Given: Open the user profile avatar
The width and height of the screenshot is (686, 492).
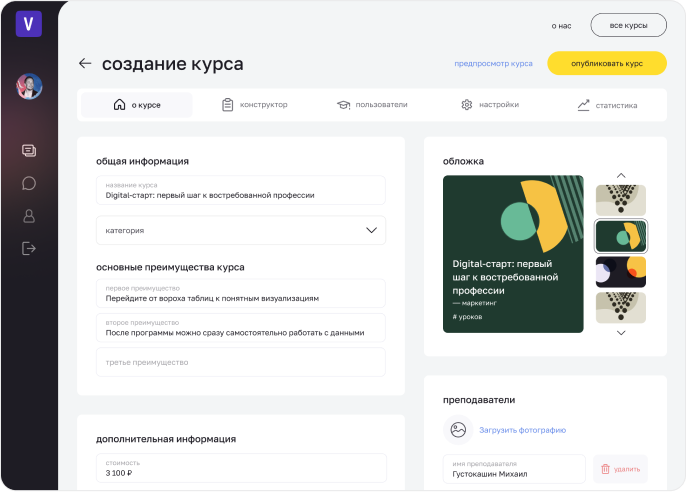Looking at the screenshot, I should (x=29, y=87).
